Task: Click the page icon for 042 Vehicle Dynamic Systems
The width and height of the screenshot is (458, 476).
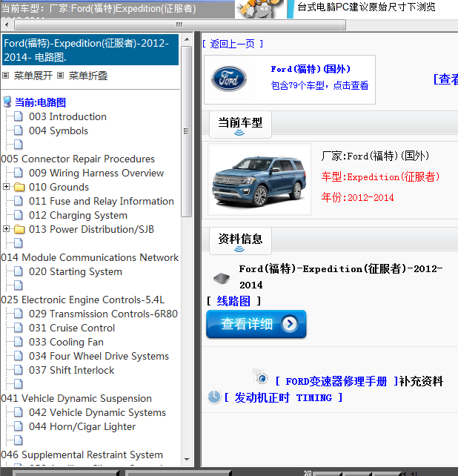Action: pyautogui.click(x=19, y=412)
